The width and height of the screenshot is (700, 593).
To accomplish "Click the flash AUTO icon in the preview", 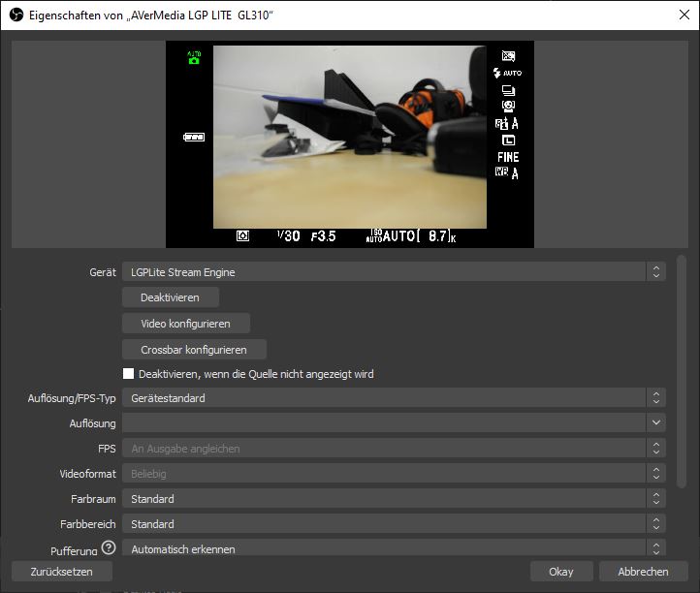I will pos(507,73).
